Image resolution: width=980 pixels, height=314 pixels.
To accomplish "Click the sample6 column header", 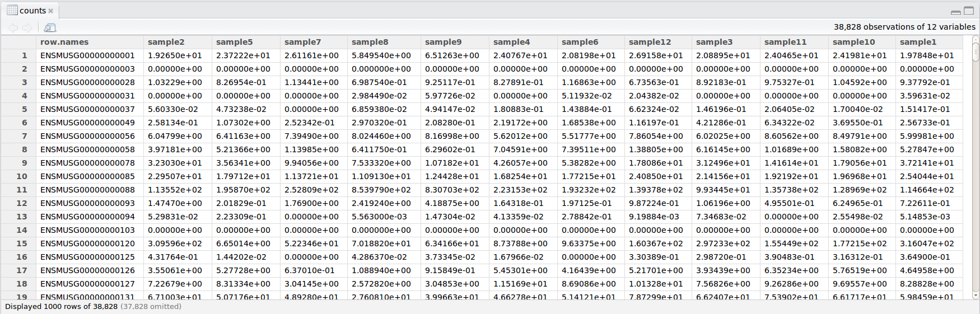I will [x=580, y=42].
